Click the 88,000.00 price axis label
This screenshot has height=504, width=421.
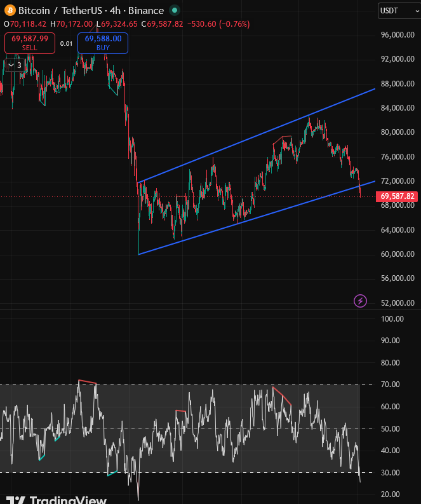click(x=398, y=83)
